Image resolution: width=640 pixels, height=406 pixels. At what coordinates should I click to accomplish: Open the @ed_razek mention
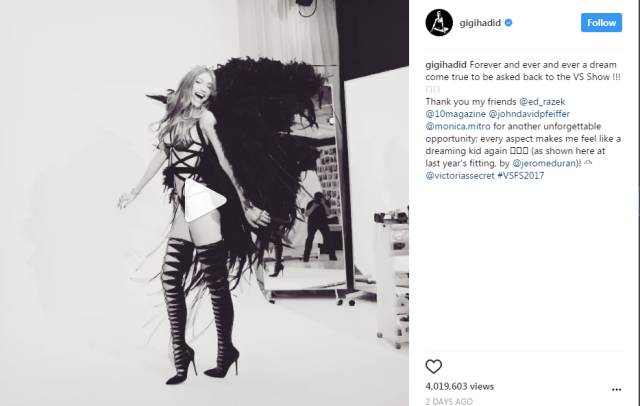coord(542,102)
